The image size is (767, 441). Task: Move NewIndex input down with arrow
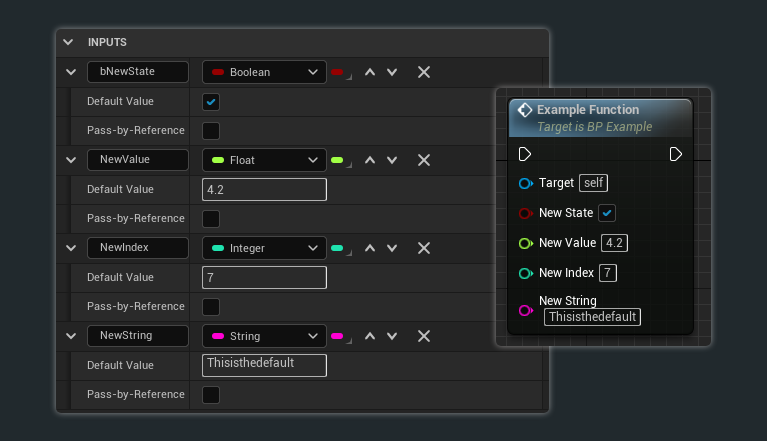pos(392,248)
